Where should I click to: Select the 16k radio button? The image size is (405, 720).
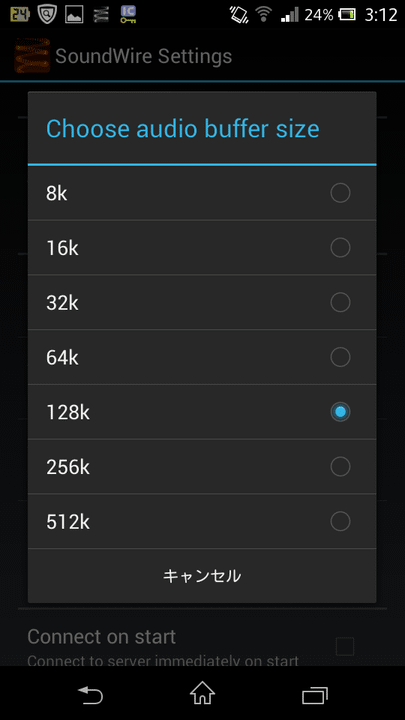click(340, 248)
